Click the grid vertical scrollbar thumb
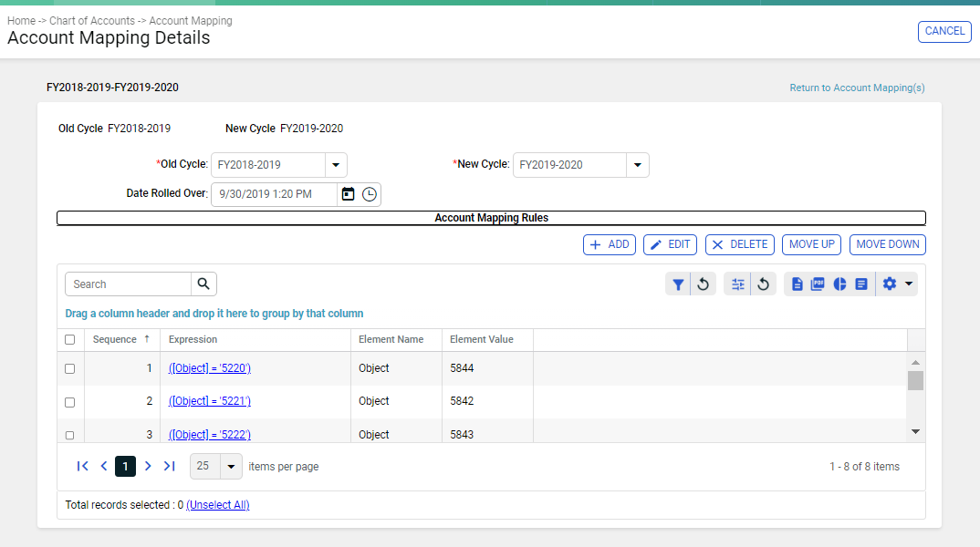980x547 pixels. coord(915,380)
